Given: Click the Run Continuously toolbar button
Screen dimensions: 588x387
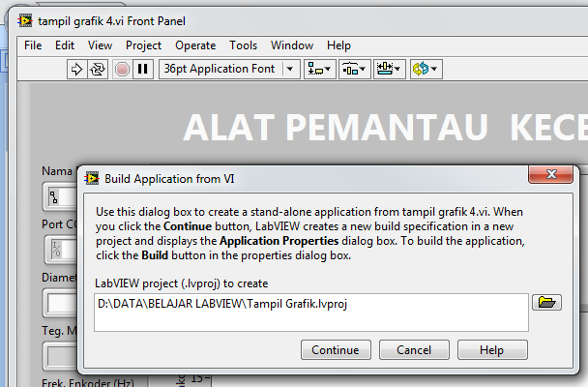Looking at the screenshot, I should (98, 69).
